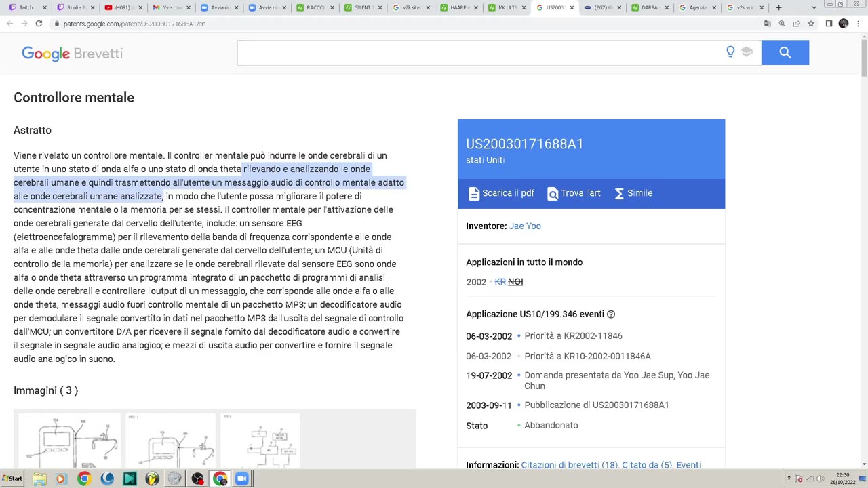Open the third patent drawing thumbnail
The image size is (868, 488).
pos(260,441)
